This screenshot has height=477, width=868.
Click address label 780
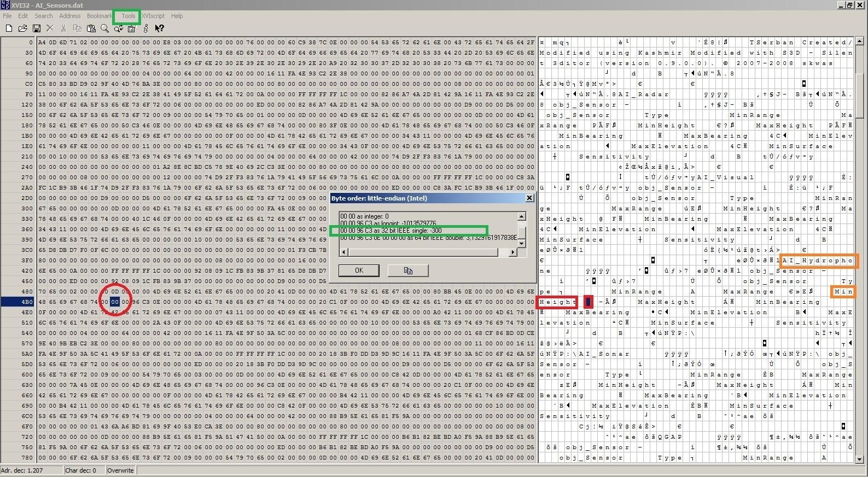pyautogui.click(x=27, y=457)
